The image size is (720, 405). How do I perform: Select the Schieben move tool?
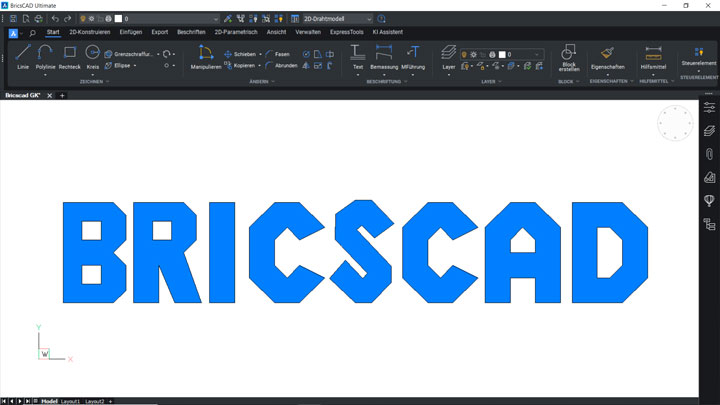point(240,54)
